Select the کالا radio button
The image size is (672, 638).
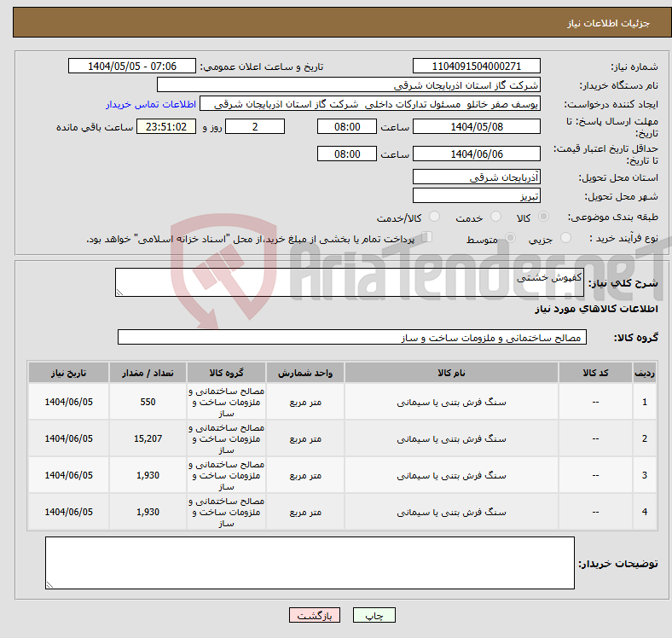tap(545, 218)
